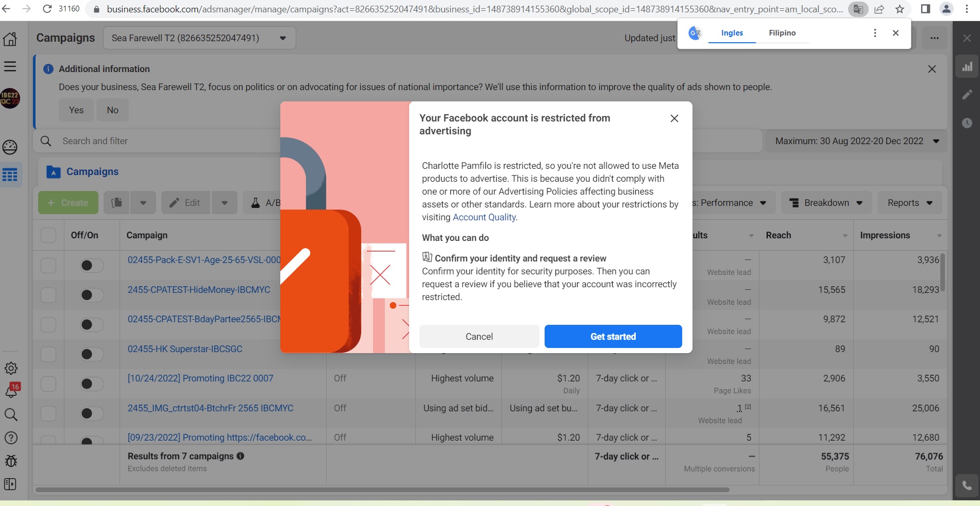Image resolution: width=980 pixels, height=506 pixels.
Task: Click the green Create button
Action: pos(68,203)
